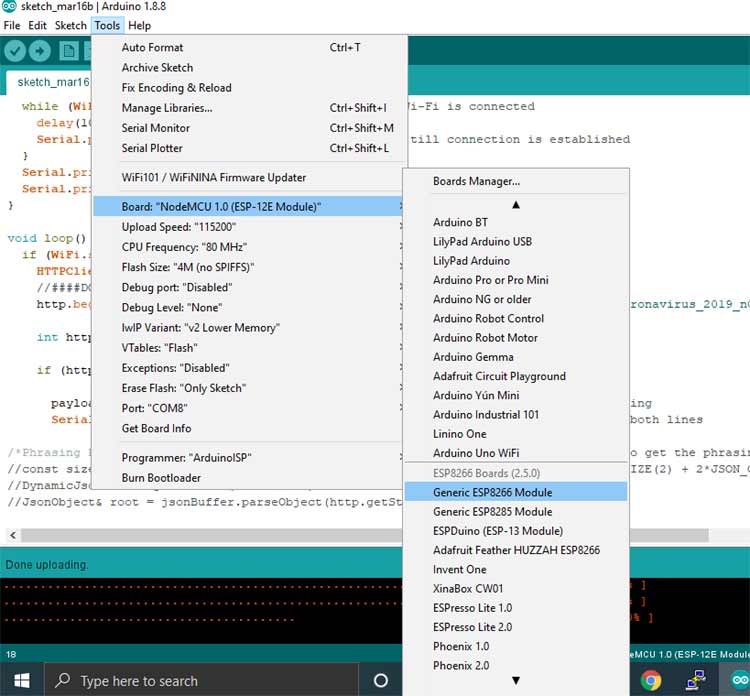The image size is (750, 696).
Task: Click the Verify checkmark toolbar icon
Action: (15, 51)
